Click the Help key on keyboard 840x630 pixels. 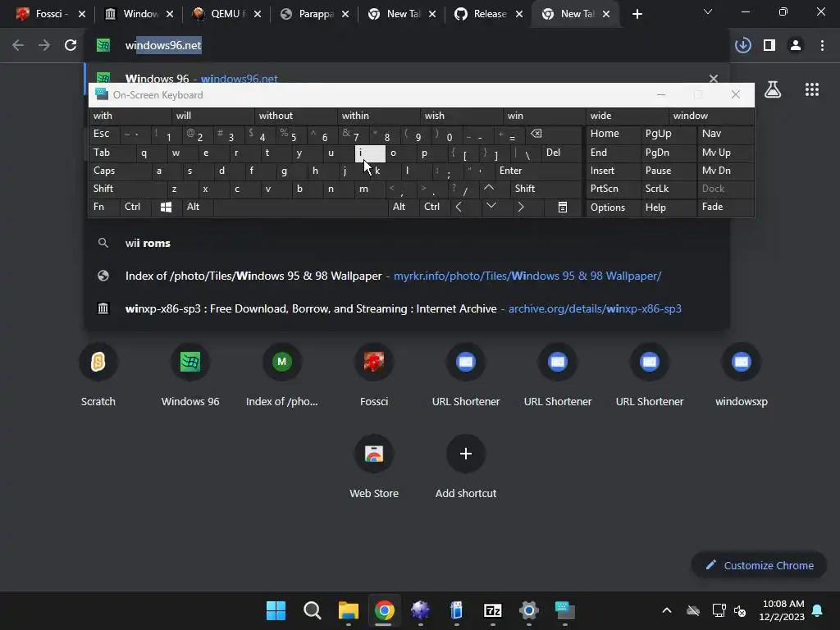tap(669, 208)
